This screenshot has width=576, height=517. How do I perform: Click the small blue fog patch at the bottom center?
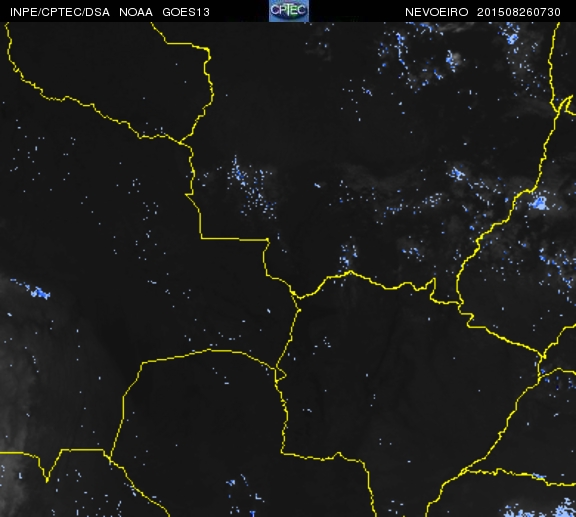point(231,482)
